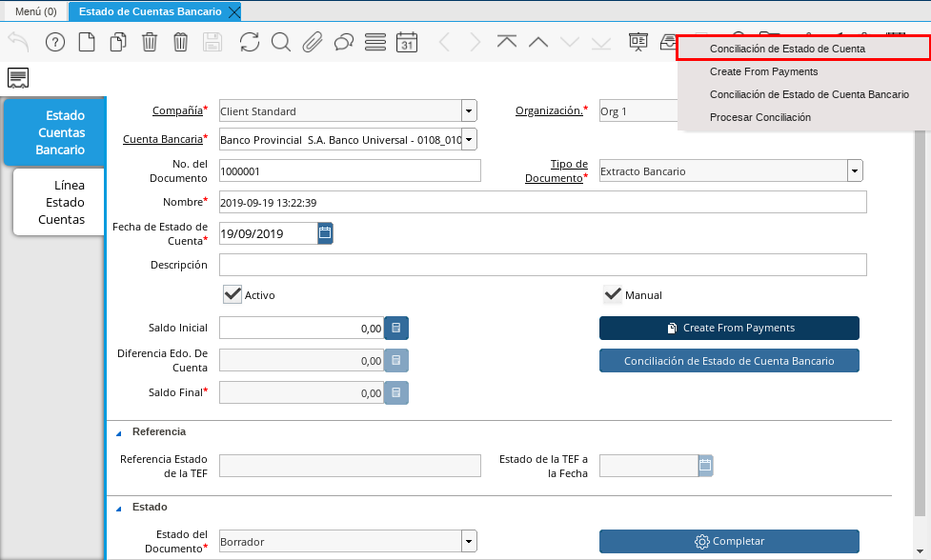
Task: Select Create From Payments in the process menu
Action: (803, 71)
